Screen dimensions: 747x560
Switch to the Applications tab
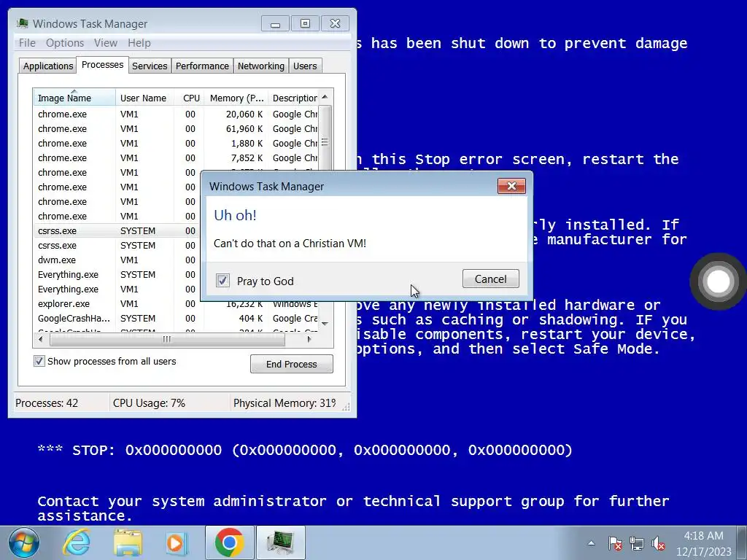tap(48, 66)
